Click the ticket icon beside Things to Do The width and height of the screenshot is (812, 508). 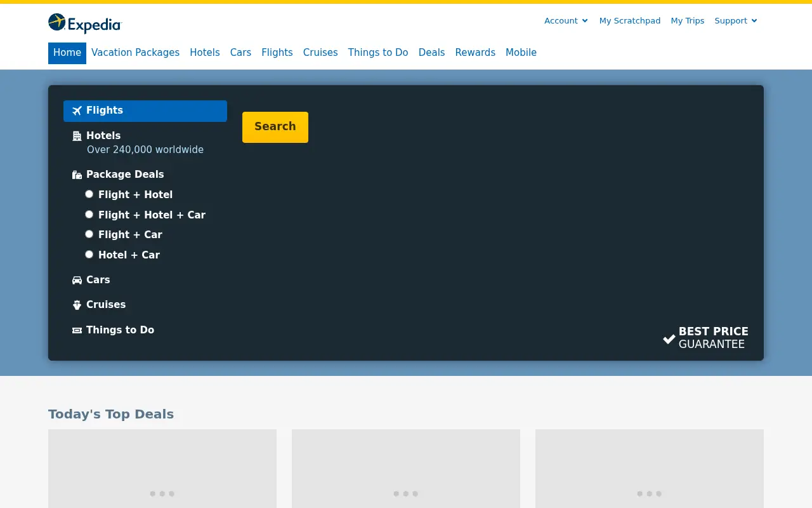pos(77,330)
